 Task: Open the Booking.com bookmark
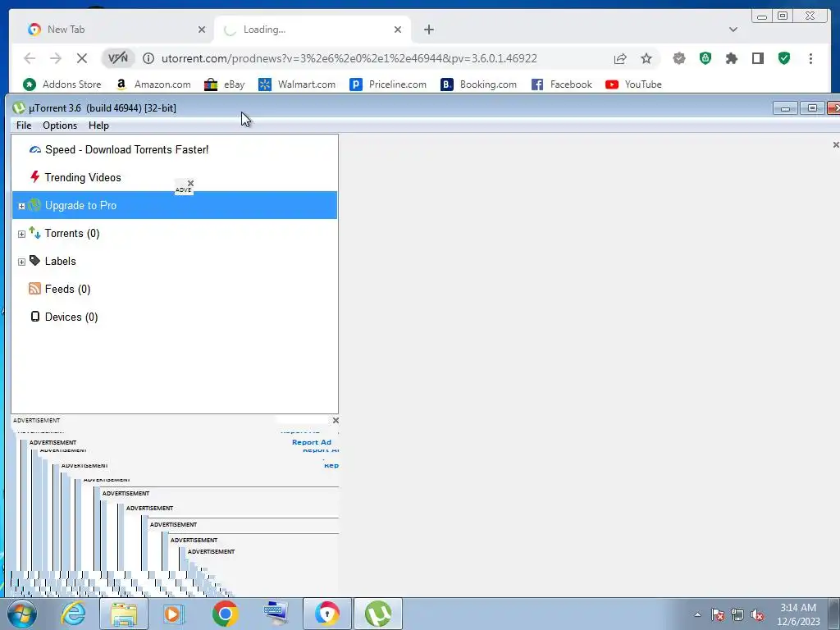click(478, 84)
